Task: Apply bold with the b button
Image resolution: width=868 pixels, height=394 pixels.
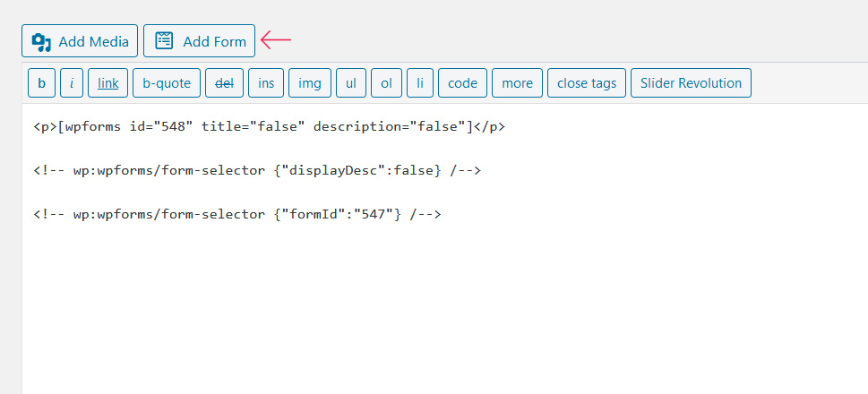Action: click(x=41, y=83)
